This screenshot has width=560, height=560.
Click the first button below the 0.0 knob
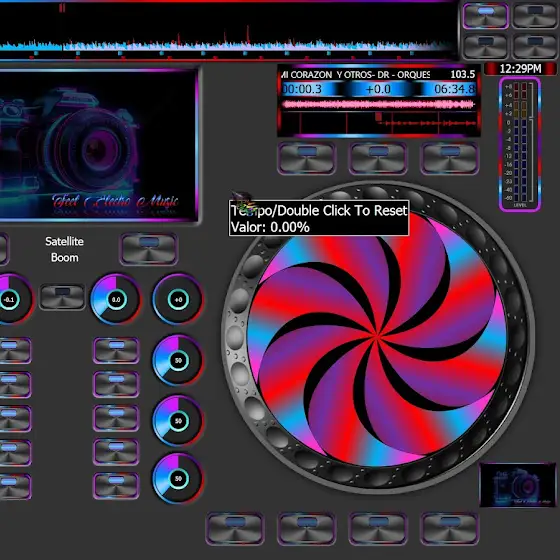[x=116, y=350]
